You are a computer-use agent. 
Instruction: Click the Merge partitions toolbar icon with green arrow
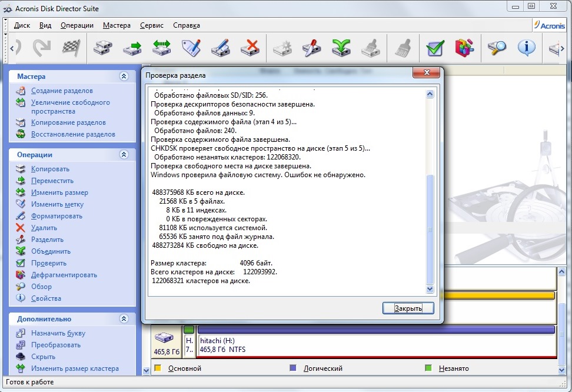pos(341,48)
